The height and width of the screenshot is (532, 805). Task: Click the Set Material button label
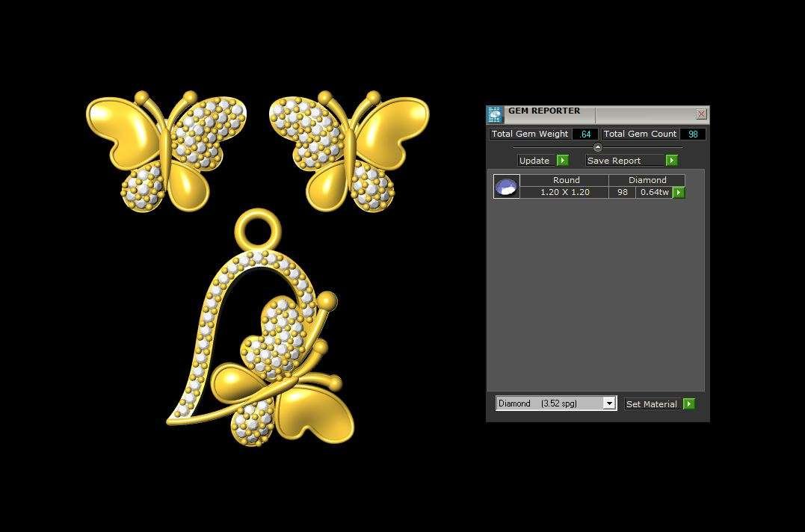(x=652, y=404)
